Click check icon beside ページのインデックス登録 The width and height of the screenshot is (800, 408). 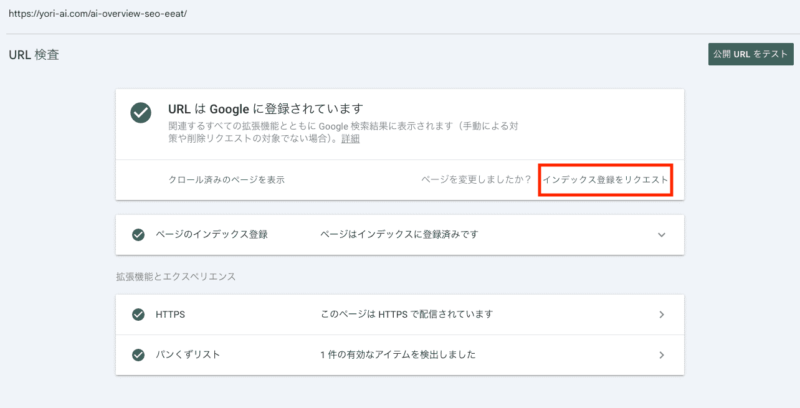(138, 235)
